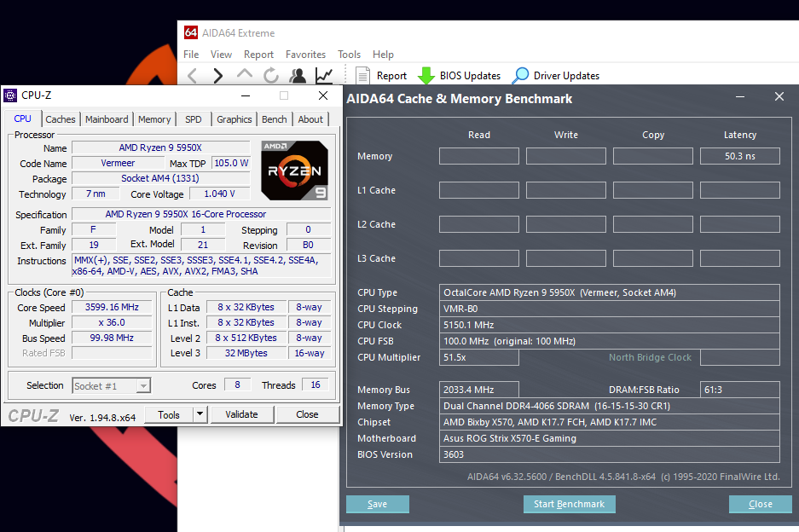Screen dimensions: 799x532
Task: Click the DRAM:FSB Ratio 61:3 value
Action: pyautogui.click(x=740, y=390)
